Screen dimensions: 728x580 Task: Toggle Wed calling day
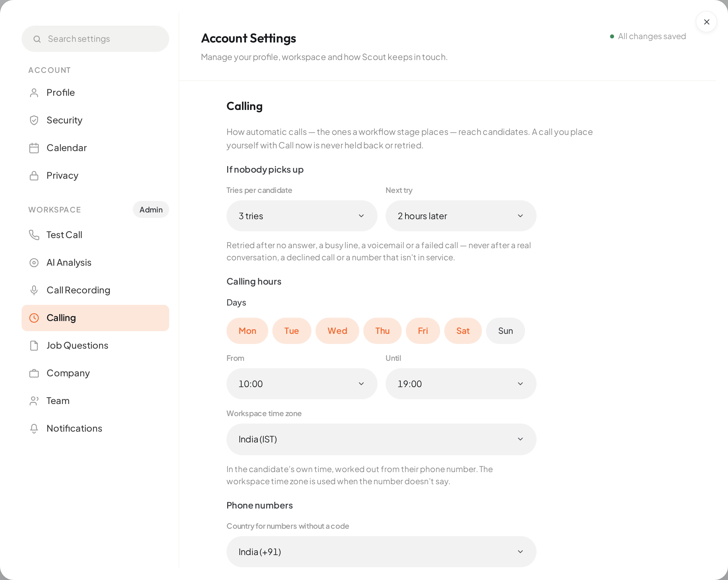tap(337, 331)
